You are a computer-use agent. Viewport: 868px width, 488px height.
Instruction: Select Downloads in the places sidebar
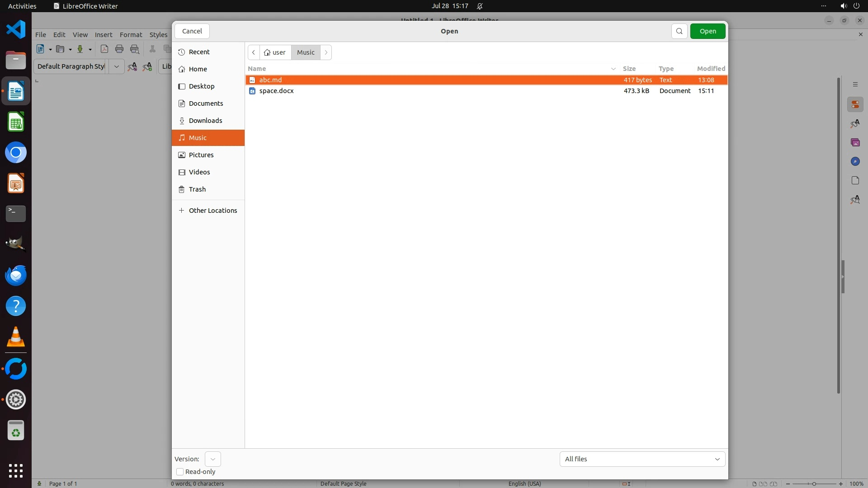point(205,121)
